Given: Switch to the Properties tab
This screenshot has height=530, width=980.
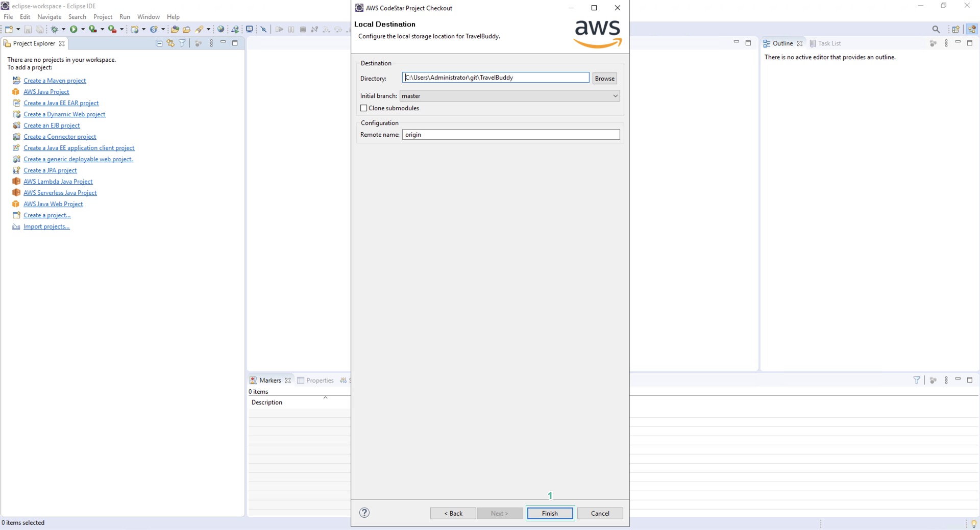Looking at the screenshot, I should coord(315,381).
